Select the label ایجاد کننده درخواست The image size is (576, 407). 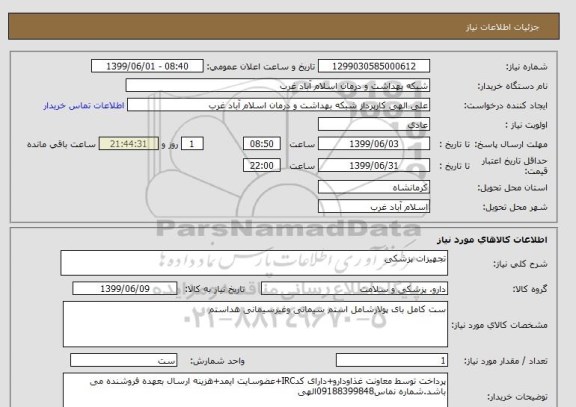click(x=506, y=106)
